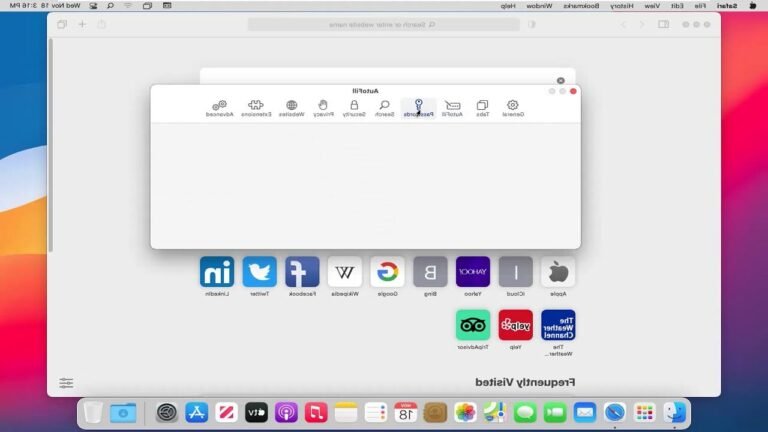Open the Websites preferences tab
The width and height of the screenshot is (768, 432).
point(291,108)
